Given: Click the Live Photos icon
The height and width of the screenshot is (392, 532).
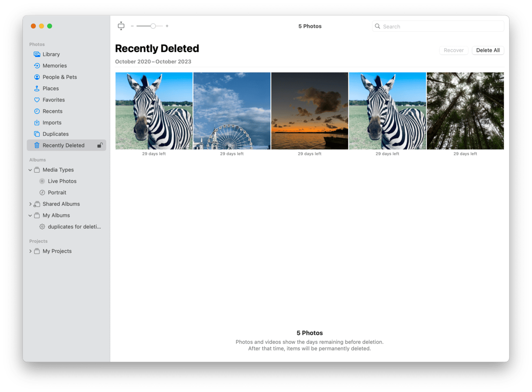Looking at the screenshot, I should pos(42,181).
